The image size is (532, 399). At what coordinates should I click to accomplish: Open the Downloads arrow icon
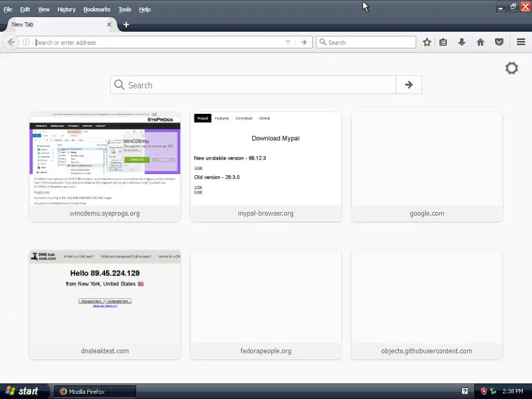pos(461,42)
